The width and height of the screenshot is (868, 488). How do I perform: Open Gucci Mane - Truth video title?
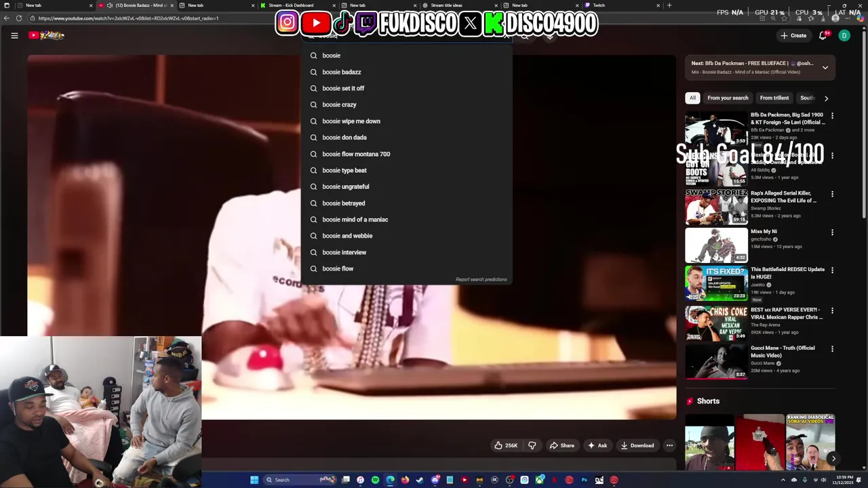click(783, 352)
